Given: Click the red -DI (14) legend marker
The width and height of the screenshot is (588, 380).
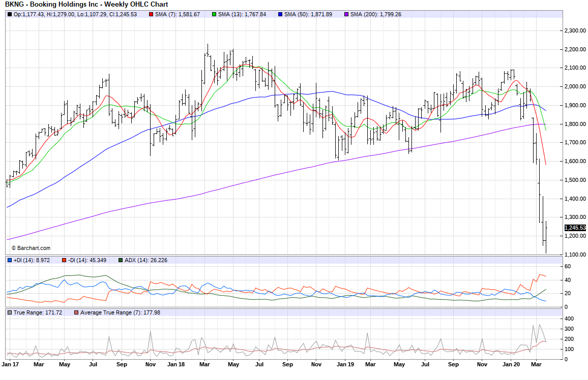Looking at the screenshot, I should pos(64,260).
